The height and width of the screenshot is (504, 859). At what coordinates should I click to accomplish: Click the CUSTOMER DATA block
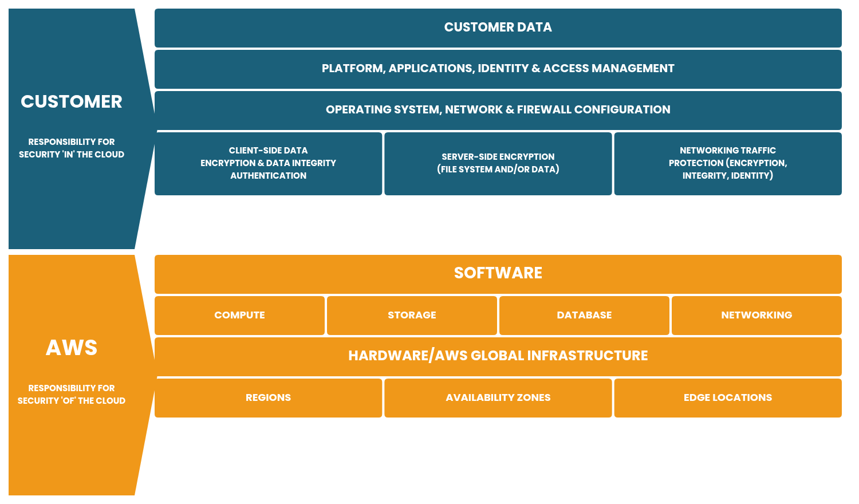pos(498,28)
